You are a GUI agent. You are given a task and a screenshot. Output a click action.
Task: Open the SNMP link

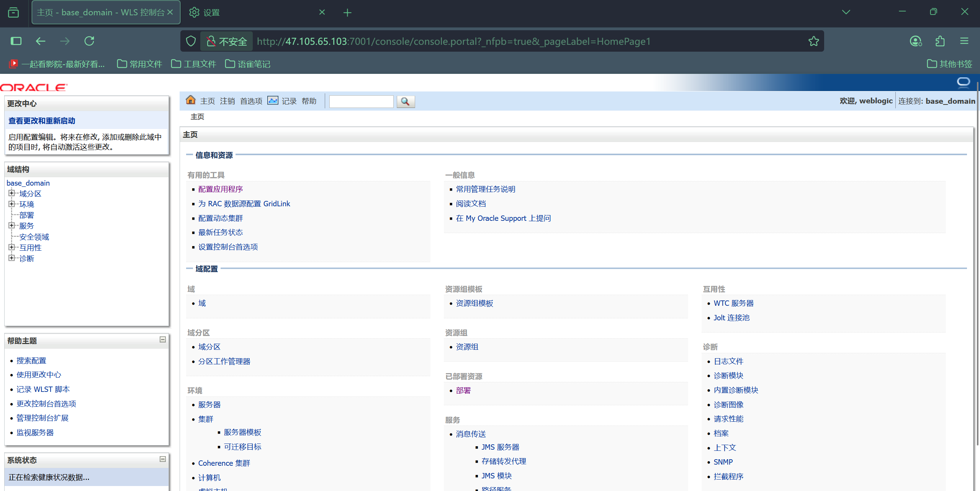tap(723, 462)
